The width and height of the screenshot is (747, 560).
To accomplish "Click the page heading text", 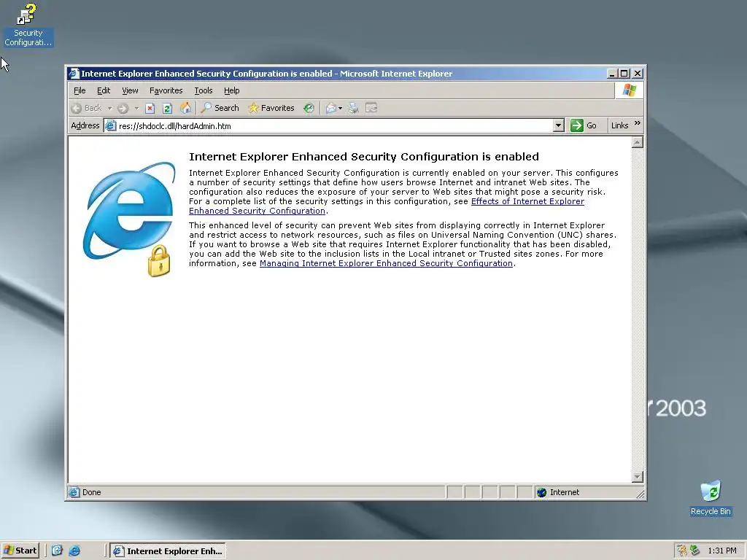I will [x=364, y=157].
